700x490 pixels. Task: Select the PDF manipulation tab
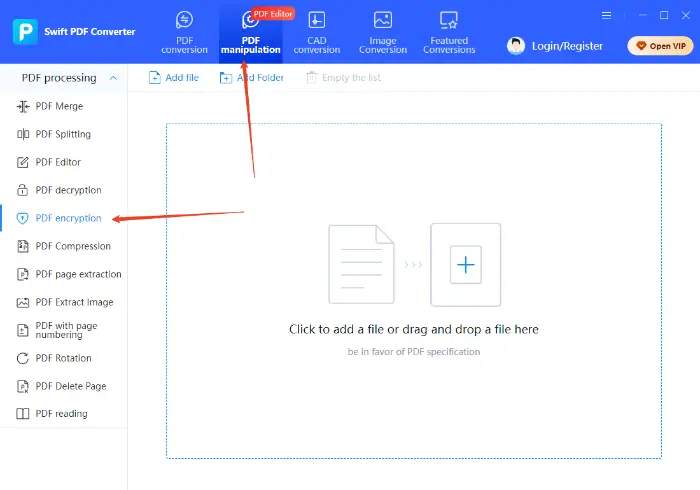(x=250, y=33)
